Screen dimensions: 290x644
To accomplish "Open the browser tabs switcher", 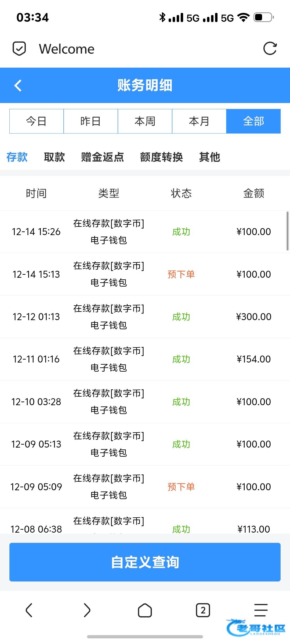I will (x=203, y=610).
